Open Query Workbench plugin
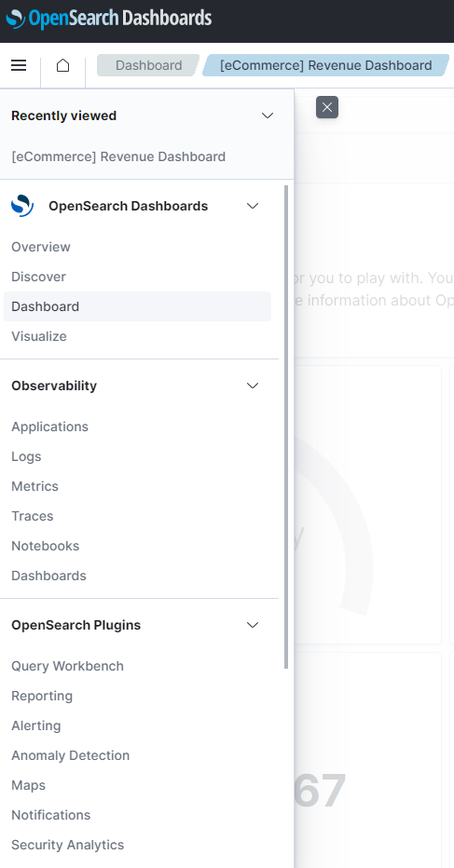Image resolution: width=454 pixels, height=868 pixels. pos(68,666)
